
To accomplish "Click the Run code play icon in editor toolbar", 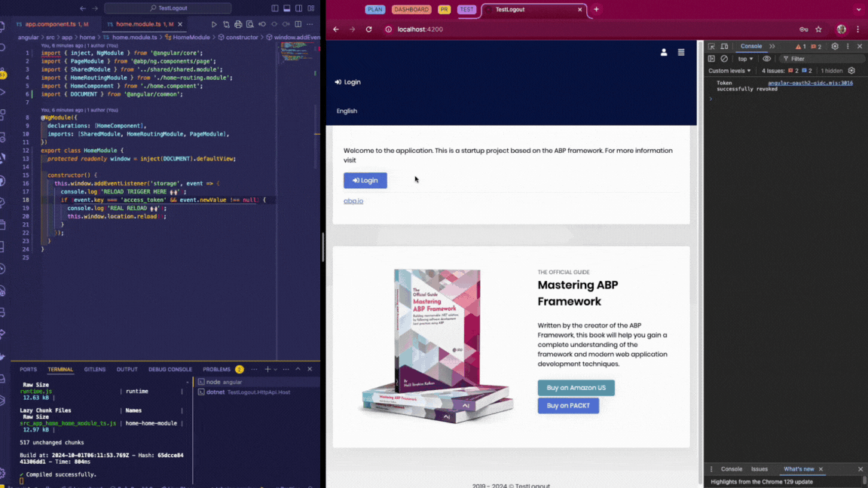I will point(214,24).
